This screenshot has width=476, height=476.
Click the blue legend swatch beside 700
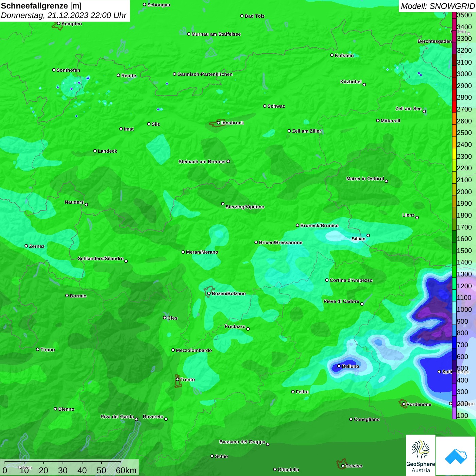pos(454,342)
